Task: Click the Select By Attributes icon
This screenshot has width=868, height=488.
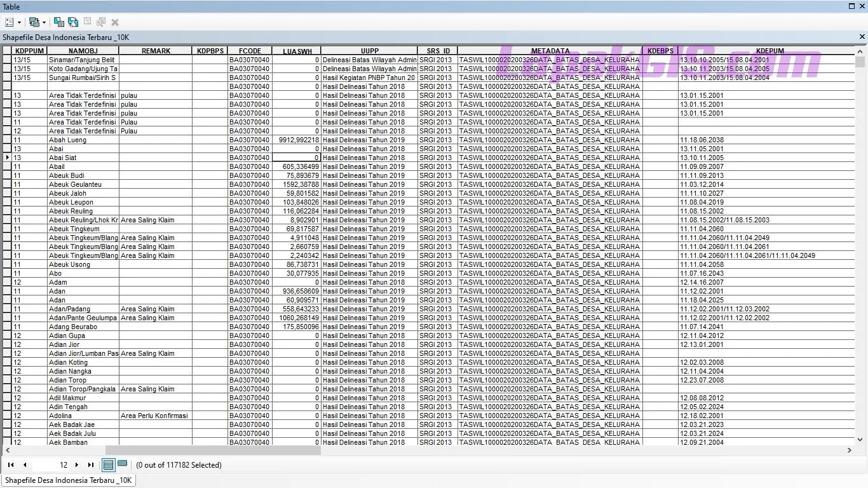Action: pos(59,22)
